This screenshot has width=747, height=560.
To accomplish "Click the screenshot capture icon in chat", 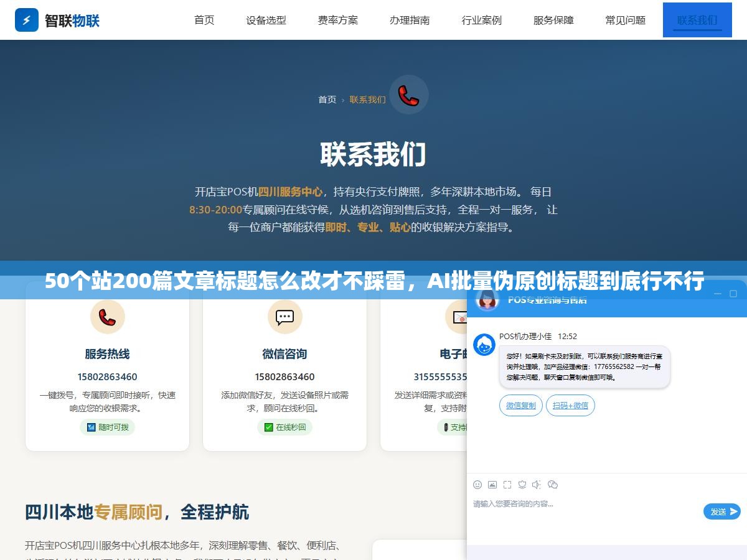I will [507, 485].
